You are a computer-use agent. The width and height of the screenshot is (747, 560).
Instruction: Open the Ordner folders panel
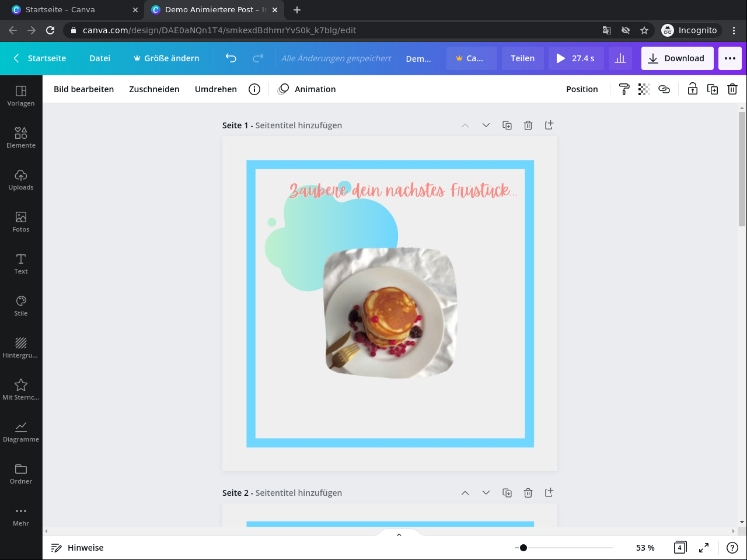pos(21,474)
